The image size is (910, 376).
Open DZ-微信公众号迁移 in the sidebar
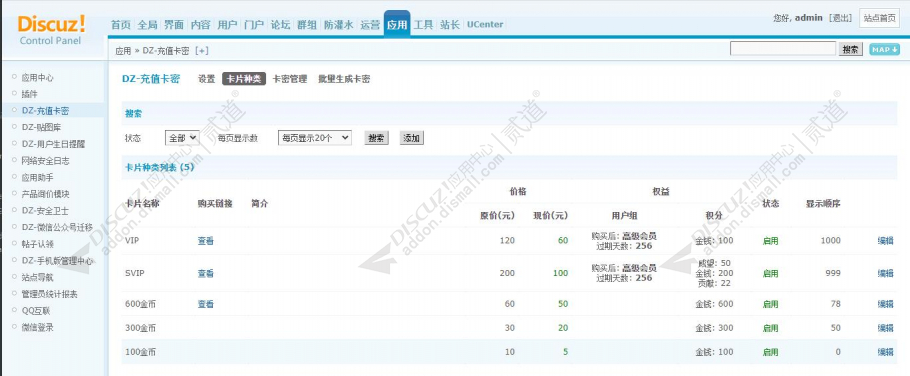coord(57,227)
